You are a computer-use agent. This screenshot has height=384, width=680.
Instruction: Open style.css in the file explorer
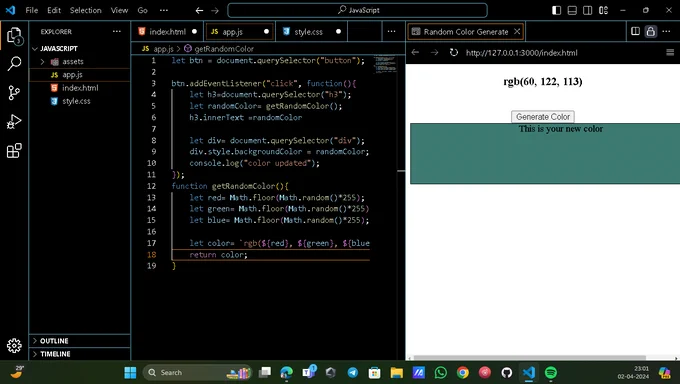pyautogui.click(x=79, y=101)
